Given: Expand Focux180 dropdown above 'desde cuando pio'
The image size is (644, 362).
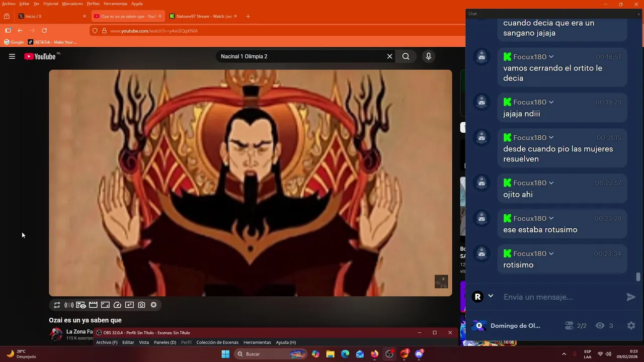Looking at the screenshot, I should (551, 137).
